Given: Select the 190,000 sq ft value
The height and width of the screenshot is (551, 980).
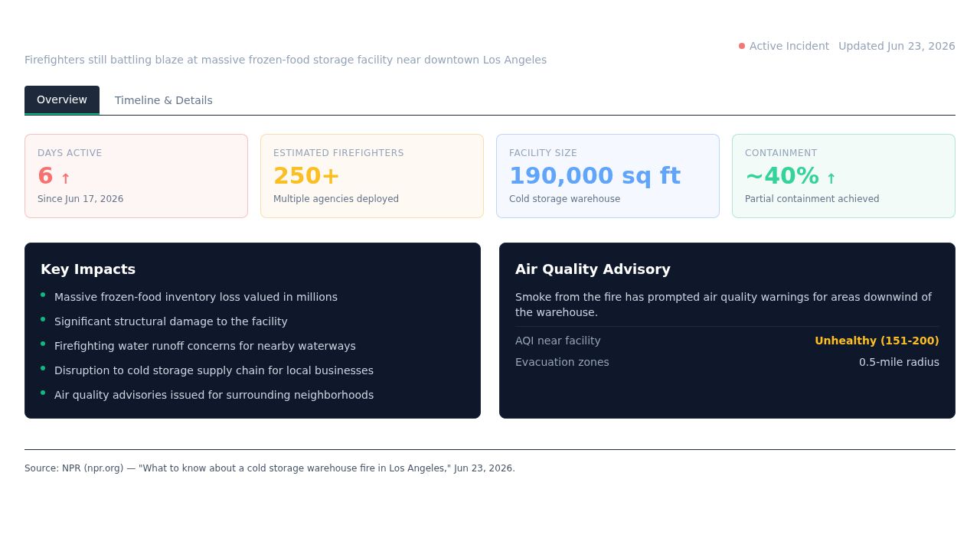Looking at the screenshot, I should [x=595, y=176].
